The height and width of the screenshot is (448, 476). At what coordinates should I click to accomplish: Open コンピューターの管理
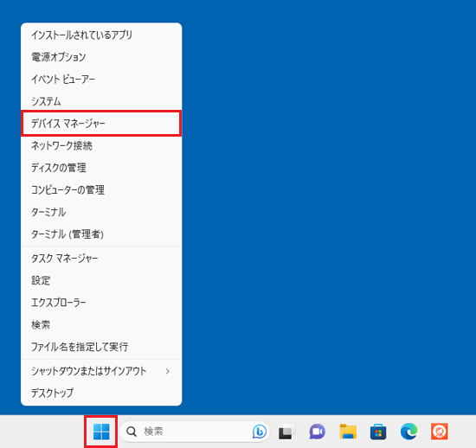[101, 190]
